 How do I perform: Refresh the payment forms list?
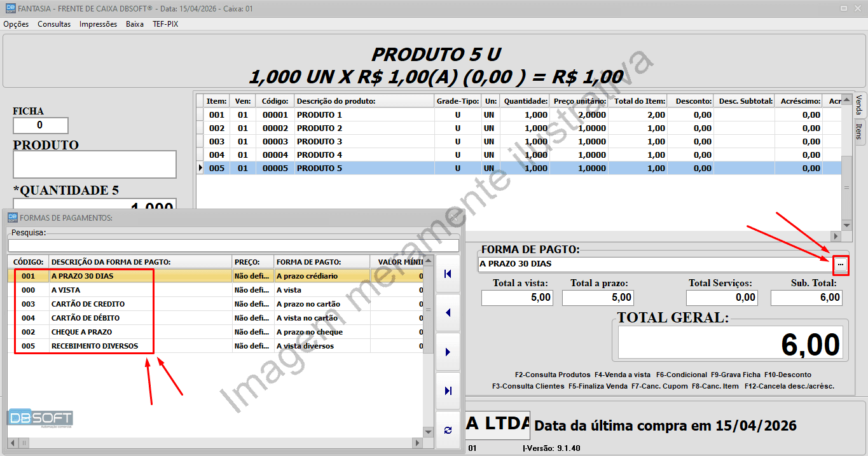[x=447, y=429]
